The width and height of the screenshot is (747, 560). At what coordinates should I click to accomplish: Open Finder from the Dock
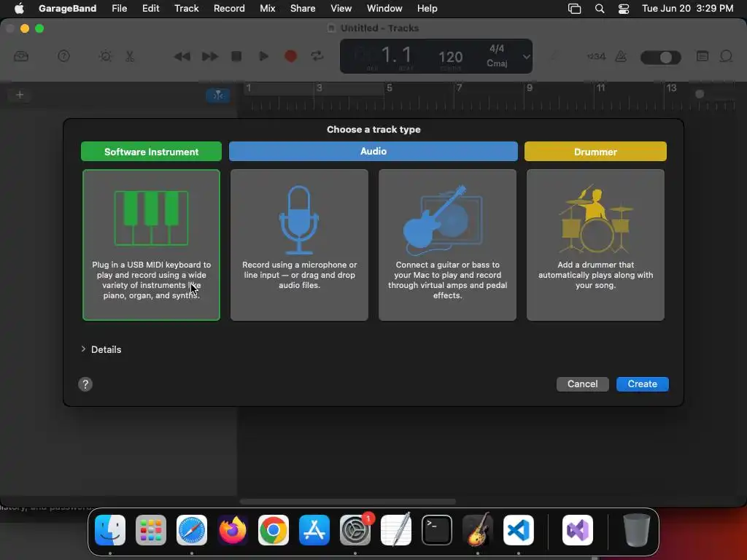point(110,530)
